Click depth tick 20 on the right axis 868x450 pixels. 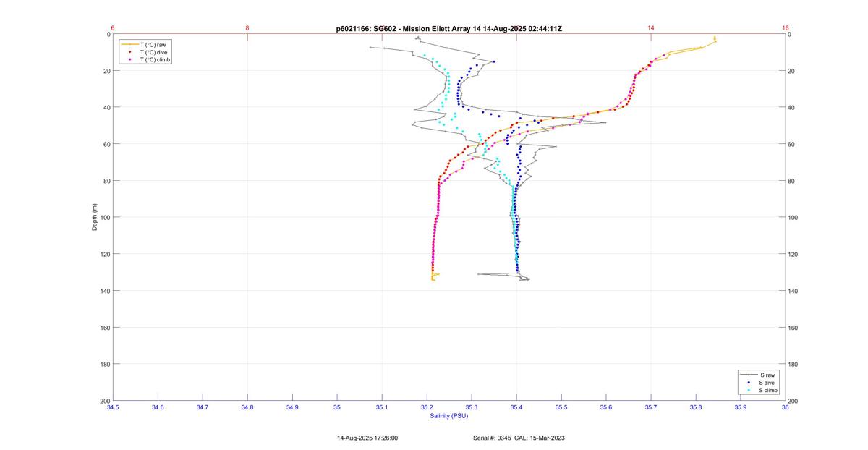coord(791,71)
